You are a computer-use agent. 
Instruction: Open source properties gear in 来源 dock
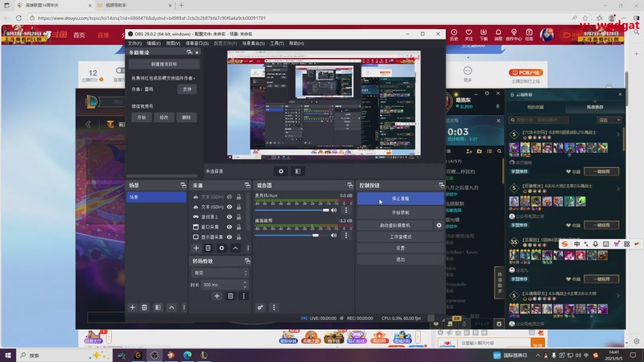(222, 248)
